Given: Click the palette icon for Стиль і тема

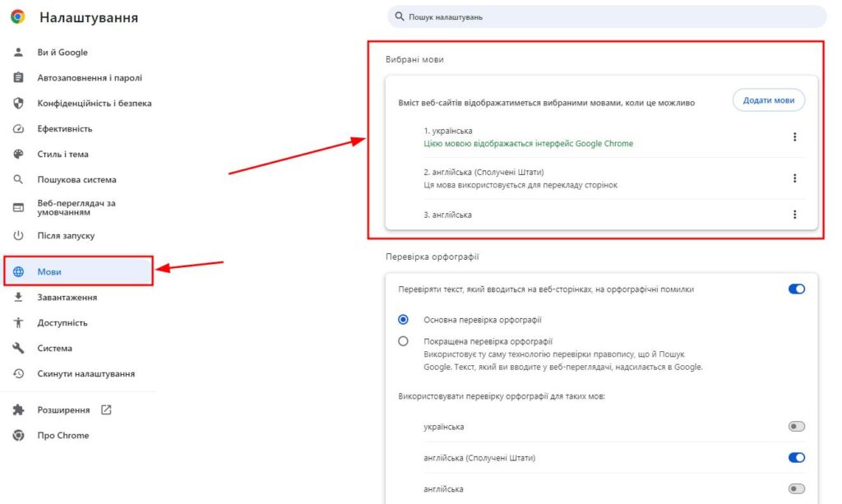Looking at the screenshot, I should [18, 154].
